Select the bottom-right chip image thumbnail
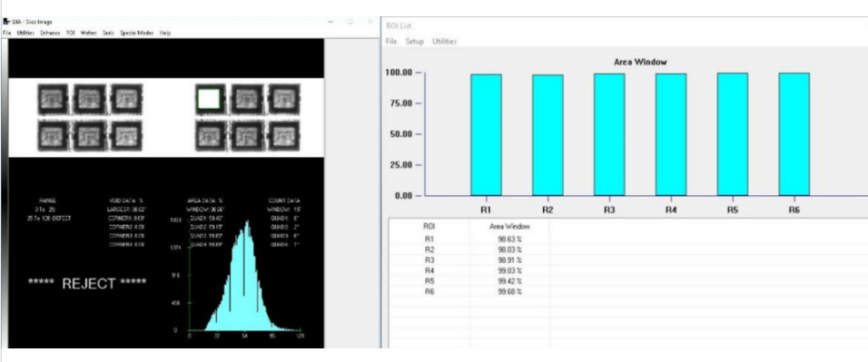 click(284, 135)
